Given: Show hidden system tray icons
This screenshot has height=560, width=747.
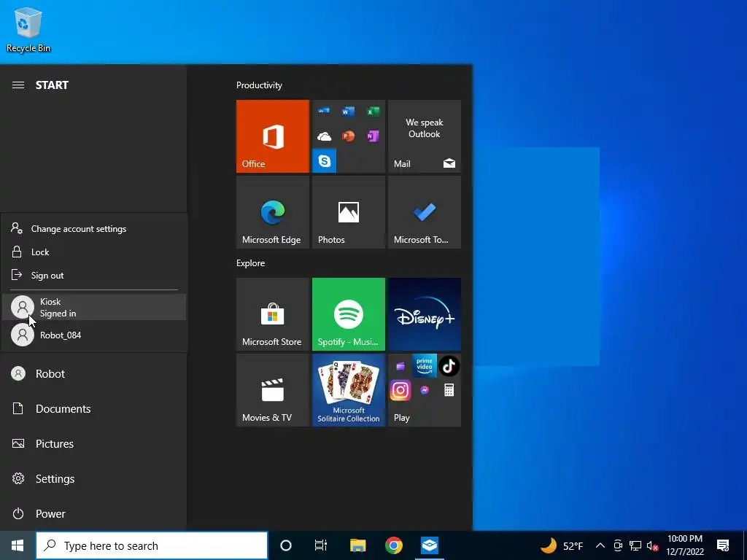Looking at the screenshot, I should pos(600,545).
